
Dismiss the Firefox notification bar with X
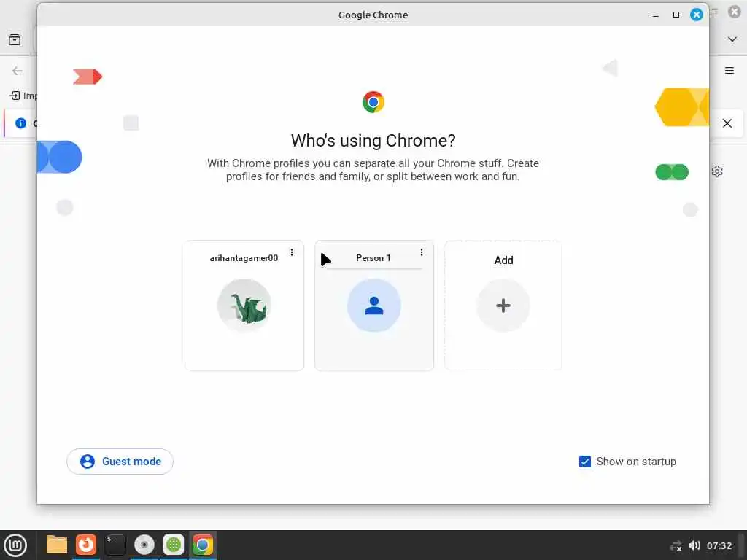[727, 123]
